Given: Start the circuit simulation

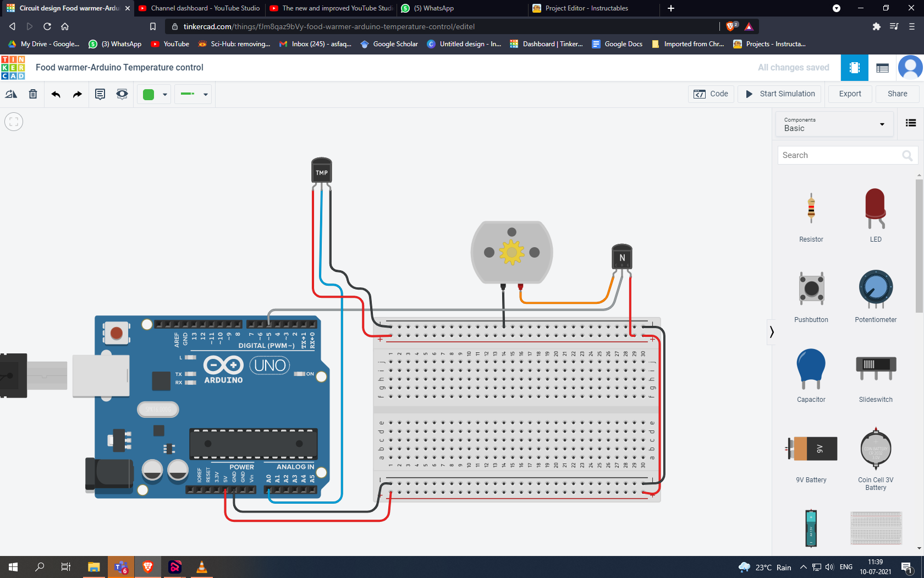Looking at the screenshot, I should click(x=779, y=94).
